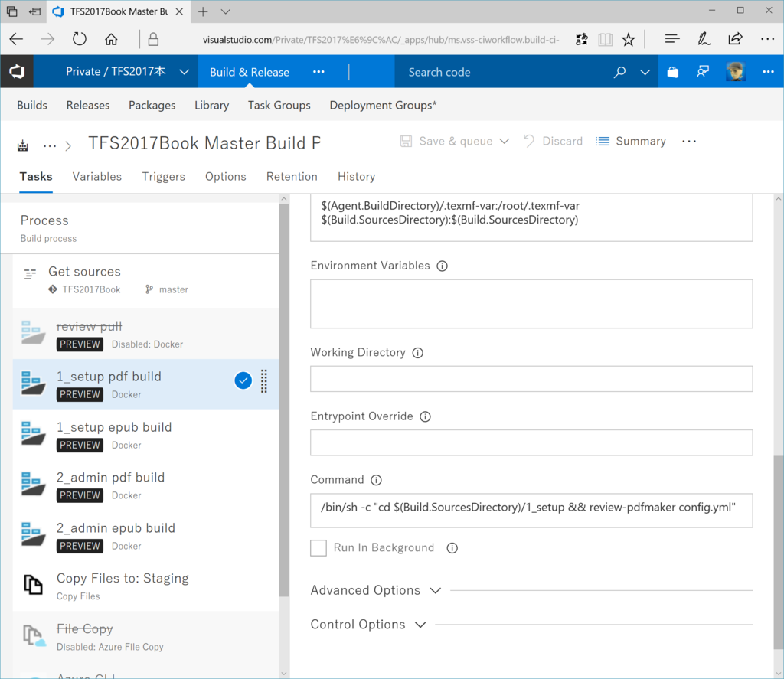The height and width of the screenshot is (679, 784).
Task: Click the Working Directory input field
Action: (531, 379)
